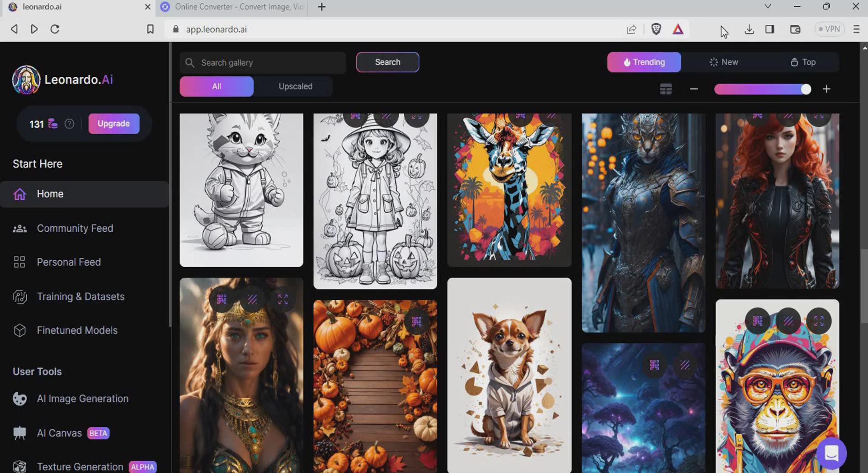Open the Community Feed sidebar icon
This screenshot has height=473, width=868.
click(19, 229)
